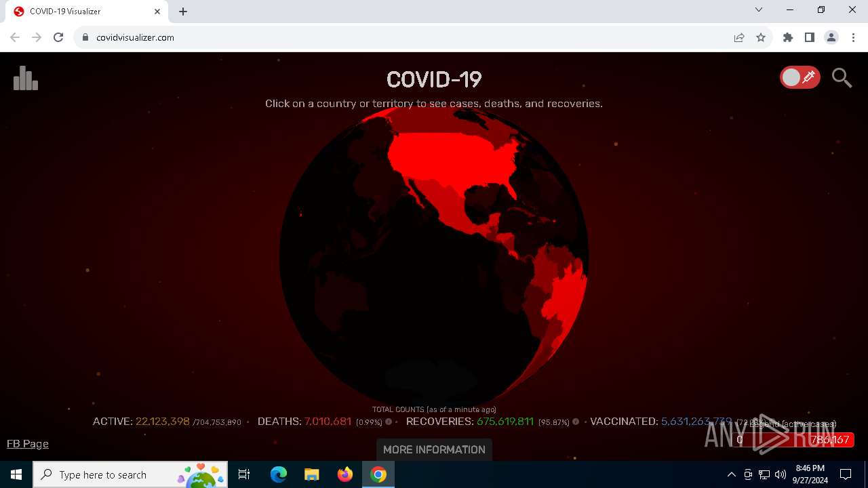View site information lock icon
Viewport: 868px width, 488px height.
85,37
